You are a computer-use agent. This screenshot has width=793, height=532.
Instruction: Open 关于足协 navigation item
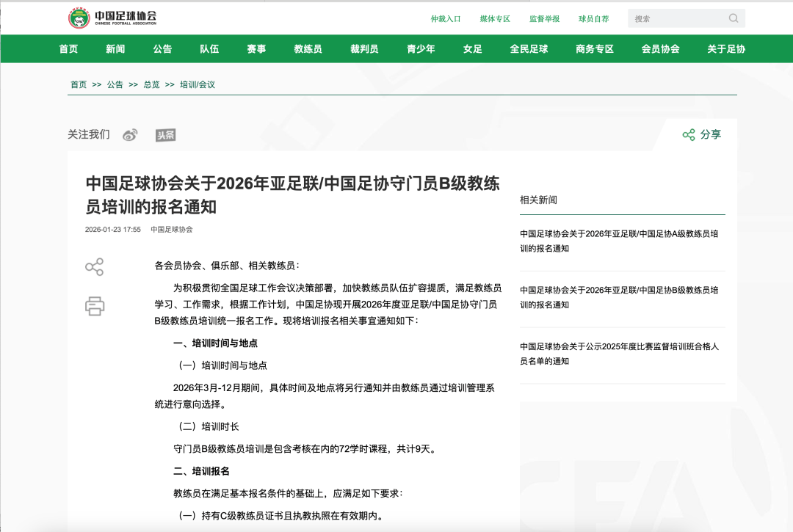pyautogui.click(x=725, y=49)
